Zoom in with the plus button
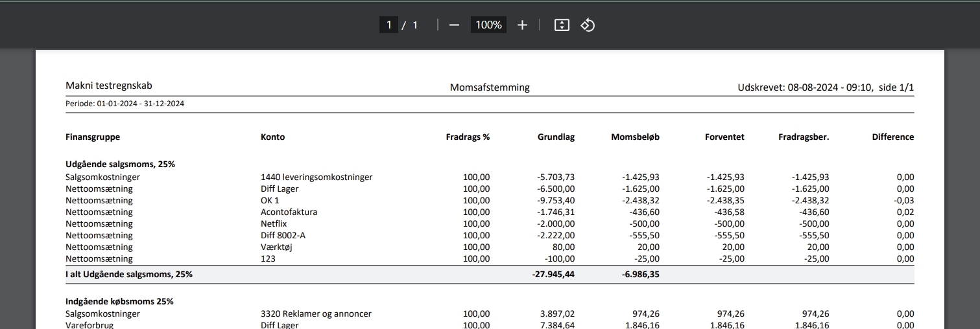Viewport: 980px width, 329px height. pyautogui.click(x=522, y=25)
